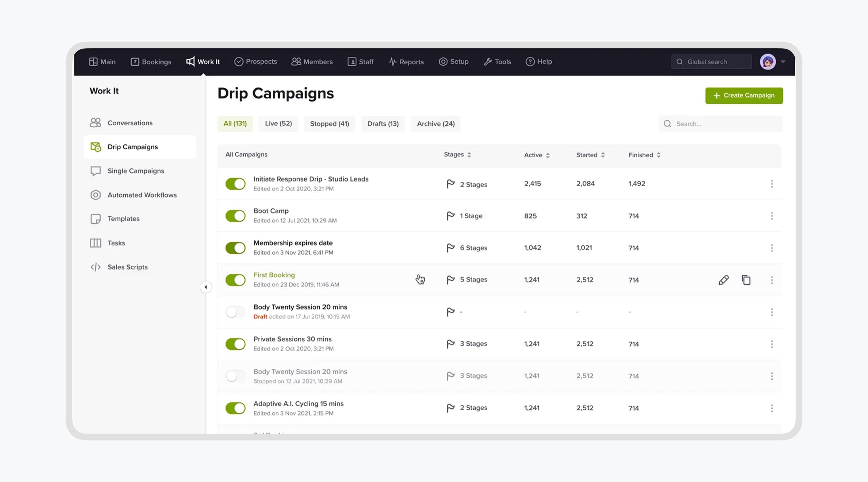Duplicate First Booking with copy icon
This screenshot has width=868, height=482.
[x=746, y=280]
